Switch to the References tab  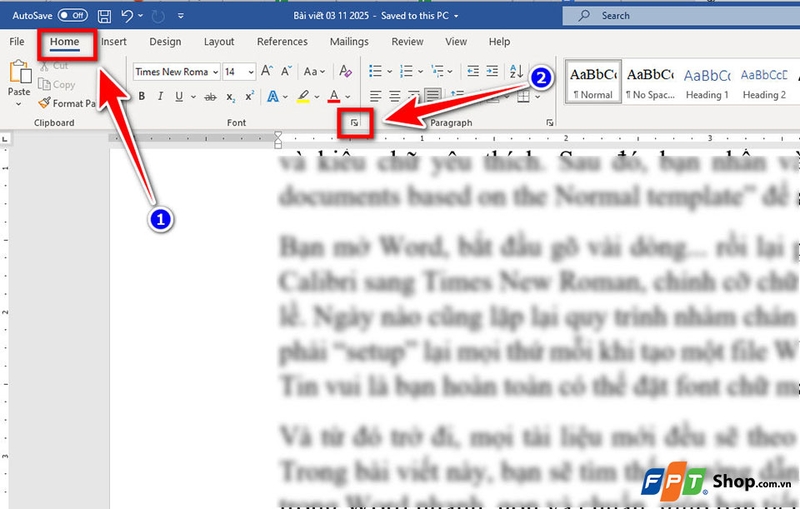tap(282, 41)
